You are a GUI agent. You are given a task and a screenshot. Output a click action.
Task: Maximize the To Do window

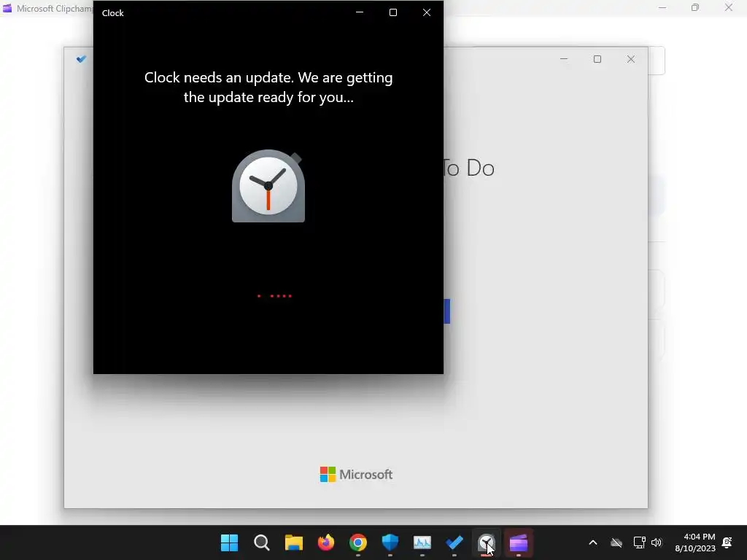click(597, 59)
